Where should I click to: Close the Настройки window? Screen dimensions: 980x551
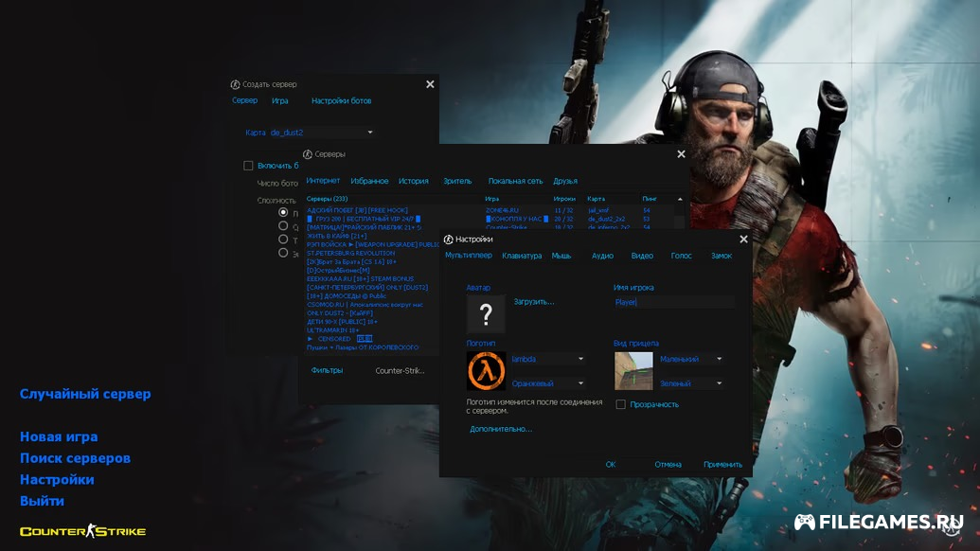pyautogui.click(x=743, y=240)
